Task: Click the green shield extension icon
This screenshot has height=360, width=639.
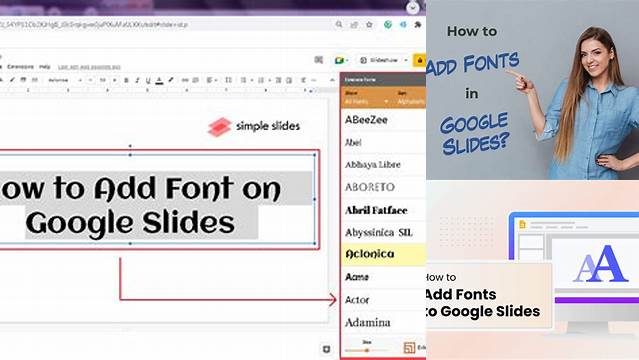Action: [x=388, y=24]
